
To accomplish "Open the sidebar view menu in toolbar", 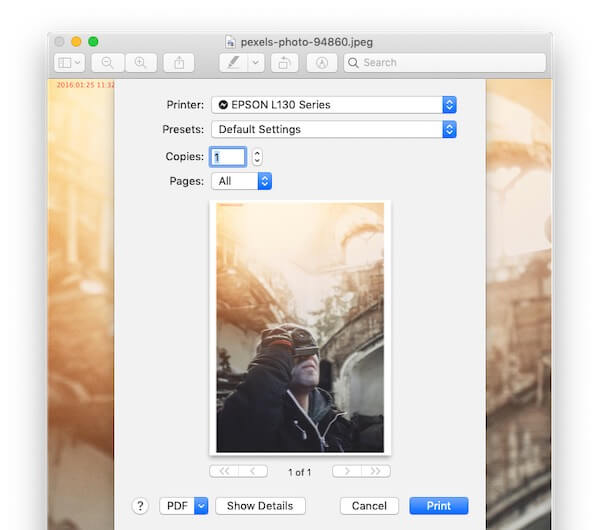I will [69, 63].
